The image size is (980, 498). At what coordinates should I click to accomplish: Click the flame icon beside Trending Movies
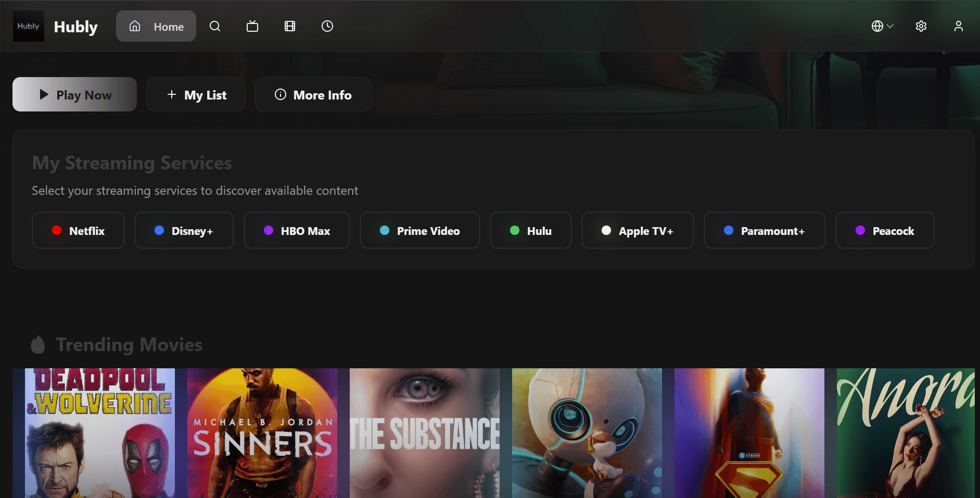(38, 345)
